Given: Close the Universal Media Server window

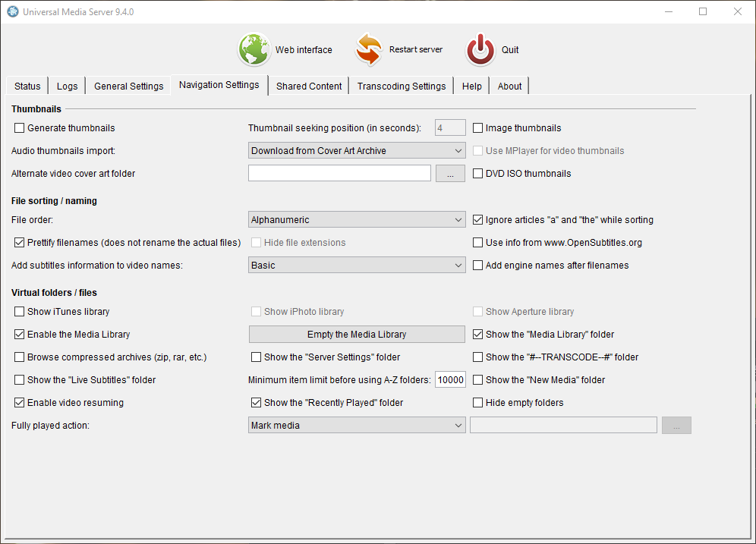Looking at the screenshot, I should pos(738,11).
